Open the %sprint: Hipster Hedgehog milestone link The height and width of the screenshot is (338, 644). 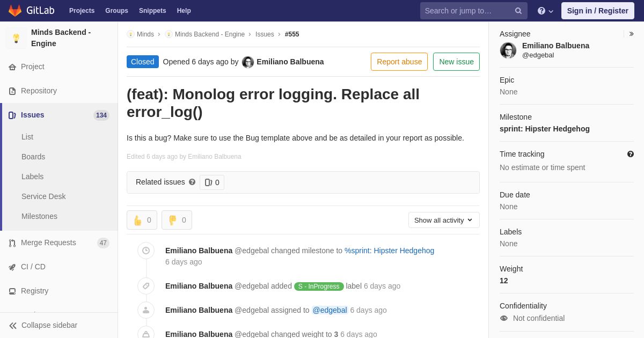(389, 251)
